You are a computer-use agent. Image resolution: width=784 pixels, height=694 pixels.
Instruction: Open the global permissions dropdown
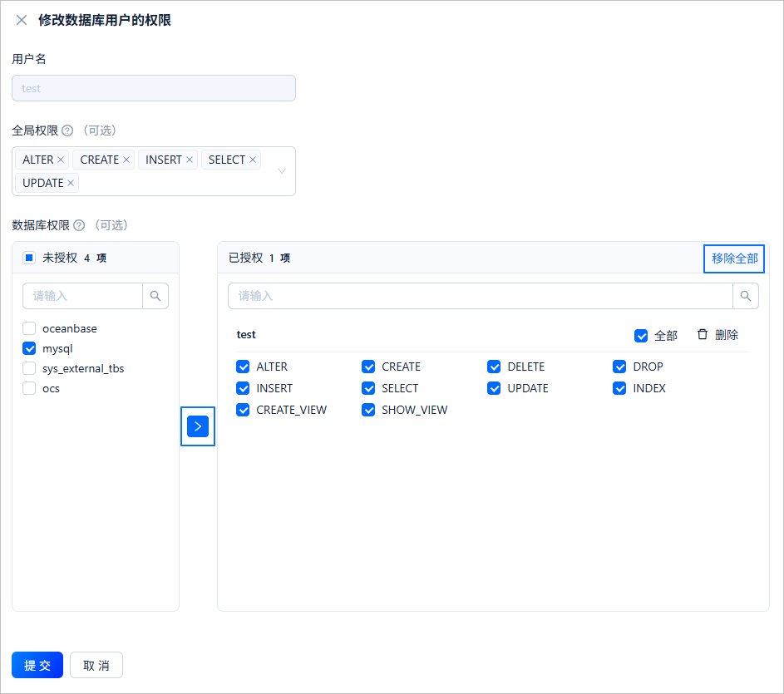(281, 170)
